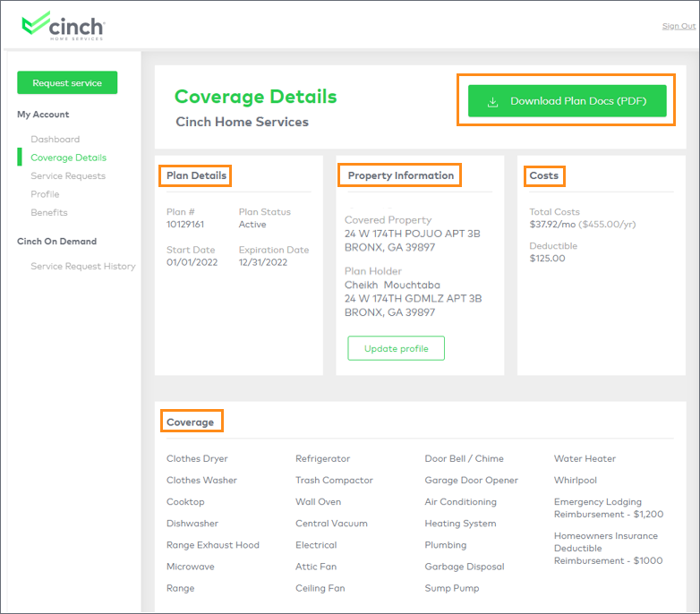
Task: Click covered property address 24 W 174TH POJUO
Action: pos(412,234)
